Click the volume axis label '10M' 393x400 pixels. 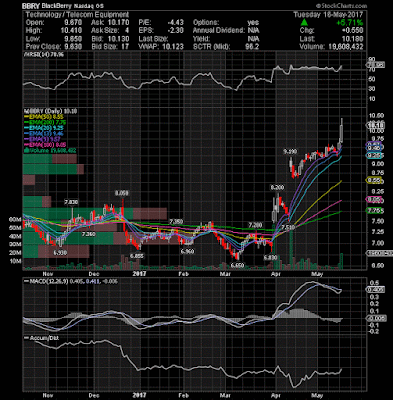[16, 261]
